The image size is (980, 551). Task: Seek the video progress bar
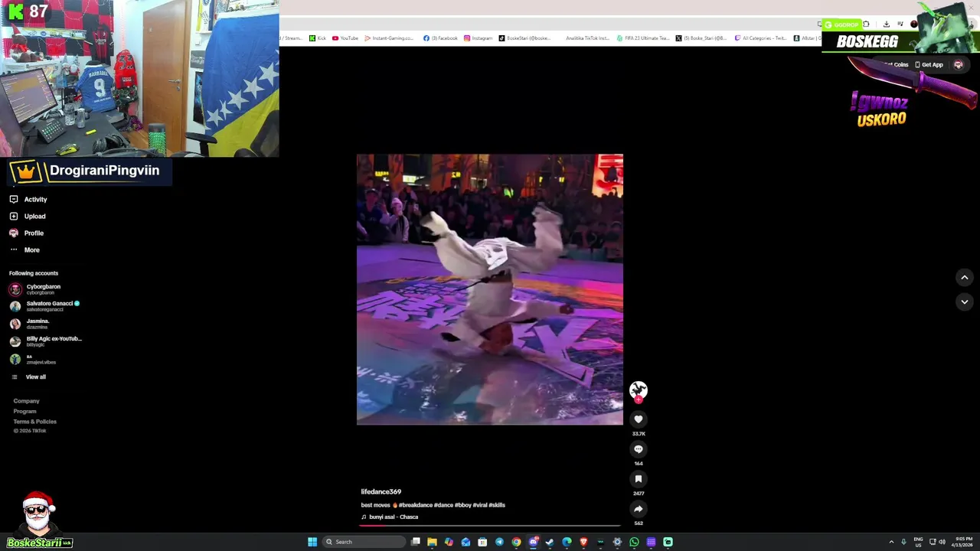490,526
